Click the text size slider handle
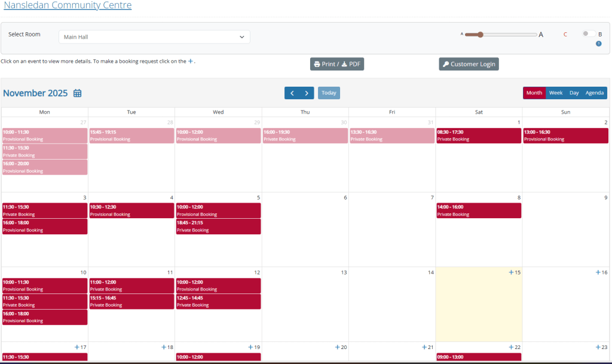 [479, 35]
